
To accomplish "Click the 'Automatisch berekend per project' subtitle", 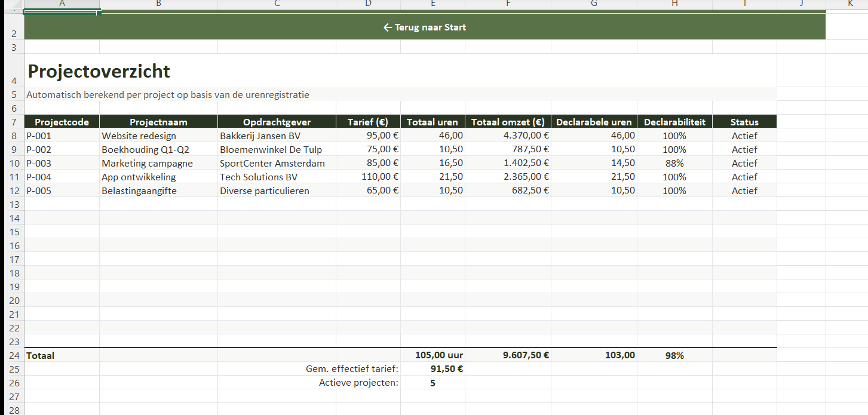I will pyautogui.click(x=168, y=95).
